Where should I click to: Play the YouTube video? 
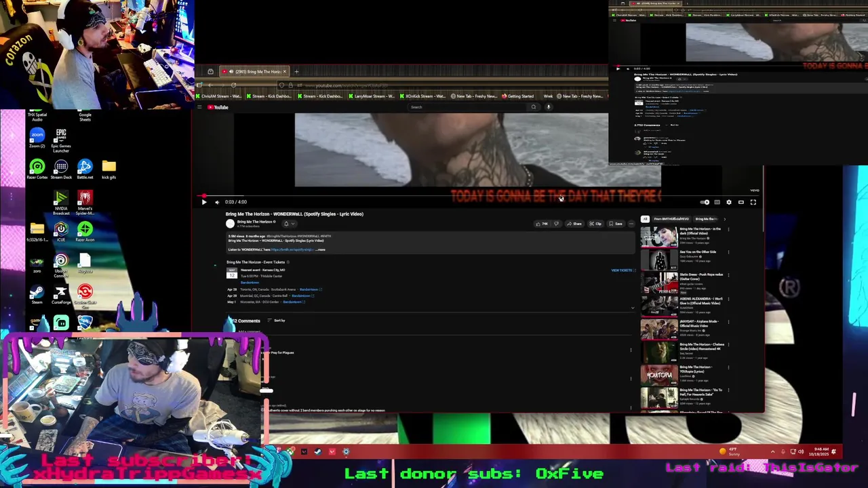(x=204, y=202)
